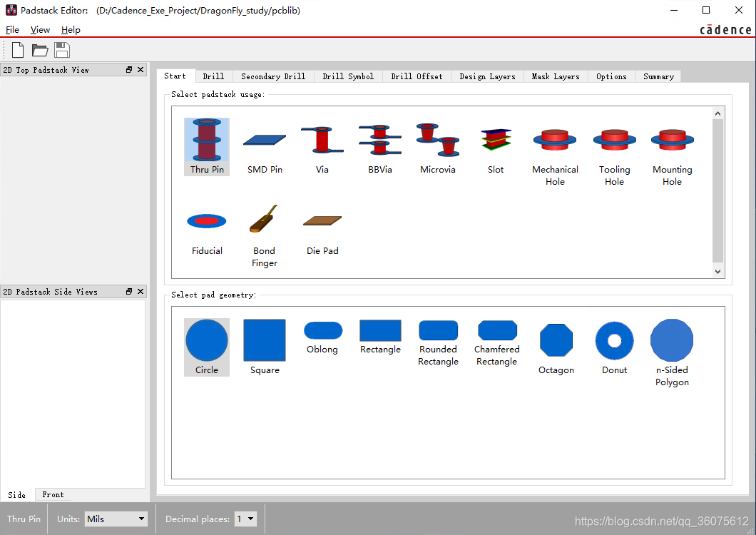Open the Units dropdown
The height and width of the screenshot is (535, 756).
pos(116,519)
